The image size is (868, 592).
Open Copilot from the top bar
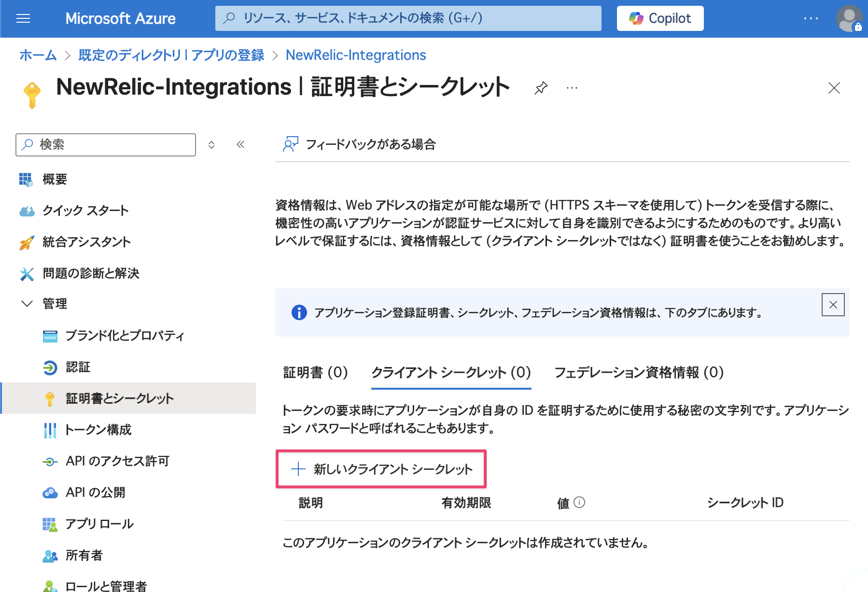(659, 18)
